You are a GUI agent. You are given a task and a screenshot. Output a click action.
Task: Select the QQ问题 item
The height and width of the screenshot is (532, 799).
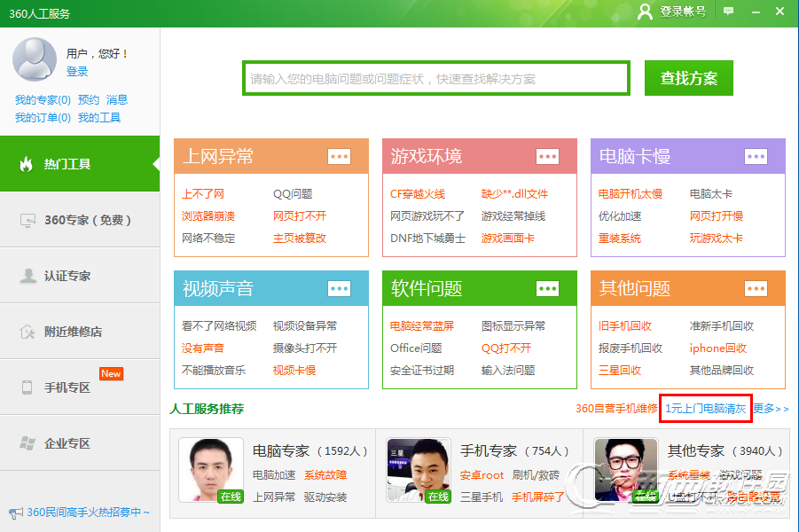coord(293,194)
